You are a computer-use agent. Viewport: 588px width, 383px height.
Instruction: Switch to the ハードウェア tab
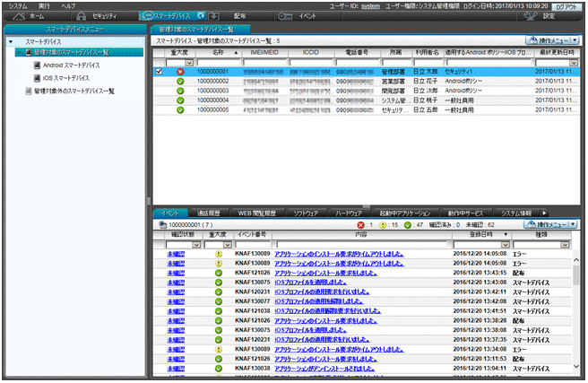click(350, 213)
